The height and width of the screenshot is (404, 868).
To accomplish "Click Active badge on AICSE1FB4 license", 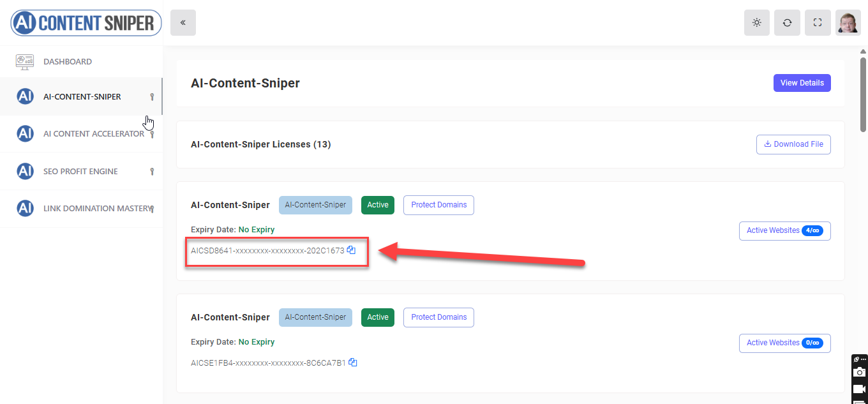I will tap(378, 317).
